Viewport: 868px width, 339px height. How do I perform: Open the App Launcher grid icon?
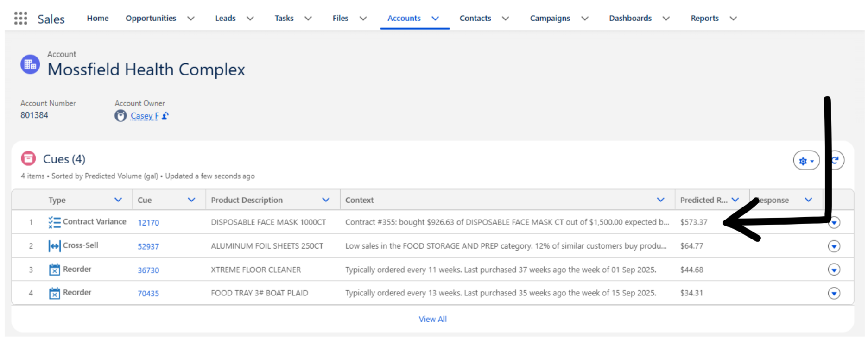[20, 18]
